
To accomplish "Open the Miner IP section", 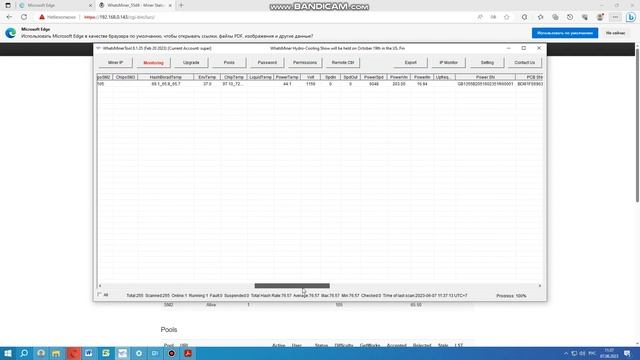I will pyautogui.click(x=116, y=62).
